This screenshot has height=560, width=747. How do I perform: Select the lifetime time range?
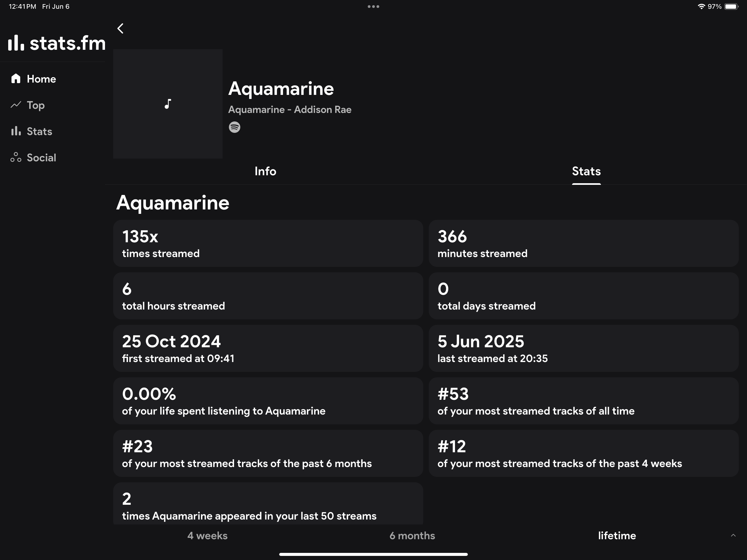pos(617,536)
